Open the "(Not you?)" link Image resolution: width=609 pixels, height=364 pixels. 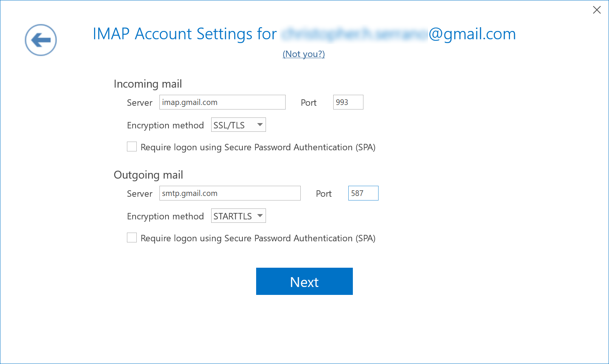[304, 54]
